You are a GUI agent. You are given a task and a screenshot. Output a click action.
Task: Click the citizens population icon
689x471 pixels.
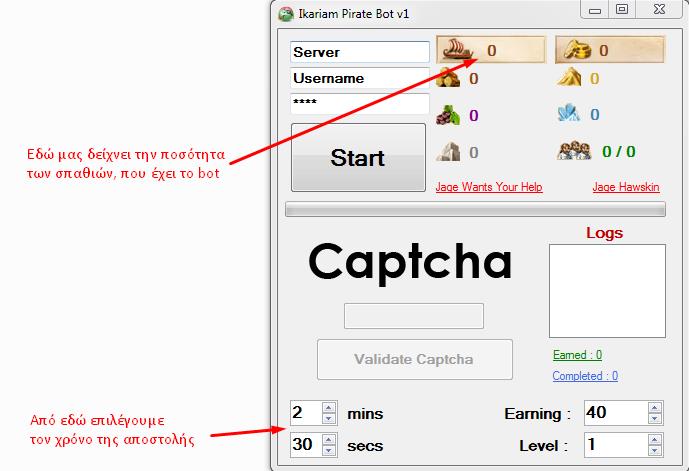pos(573,151)
